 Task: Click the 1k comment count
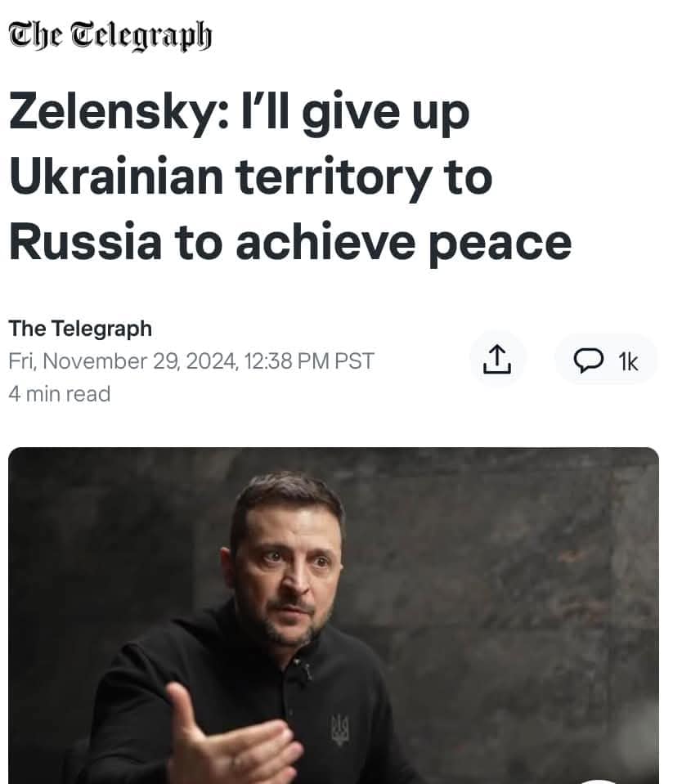628,361
